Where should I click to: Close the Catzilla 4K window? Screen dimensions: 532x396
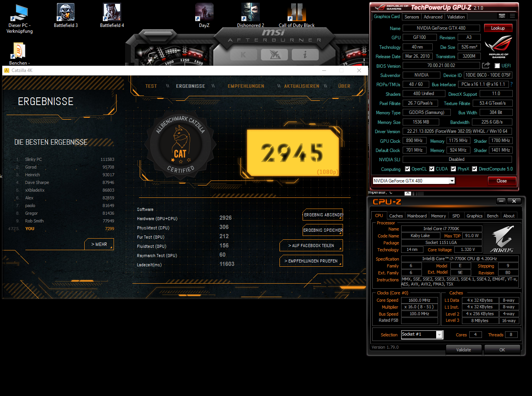(359, 70)
